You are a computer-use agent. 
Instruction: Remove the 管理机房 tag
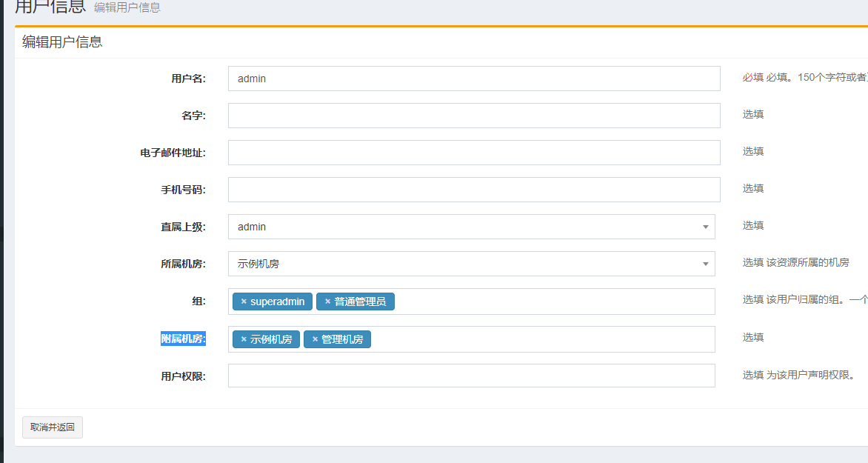[315, 339]
